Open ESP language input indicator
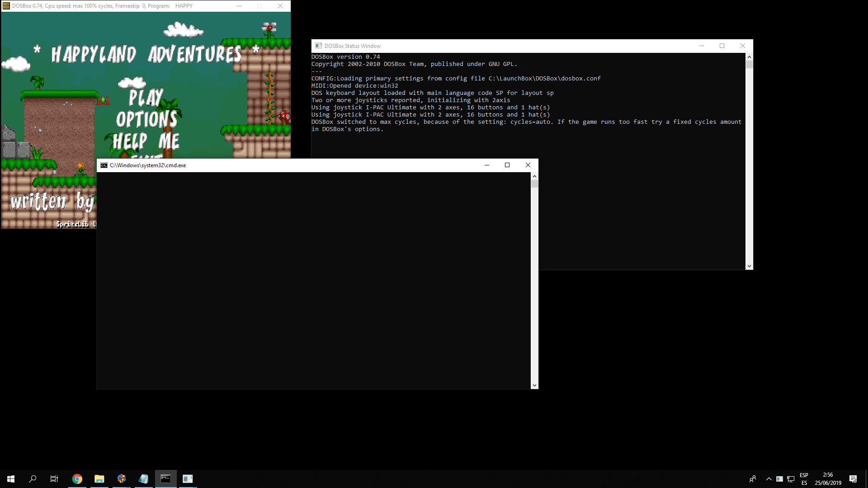Screen dimensions: 868x488 click(804, 479)
